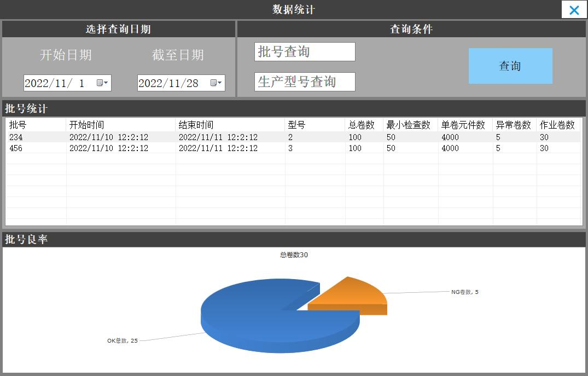Click the 开始时间 column header
The image size is (588, 376).
(121, 125)
